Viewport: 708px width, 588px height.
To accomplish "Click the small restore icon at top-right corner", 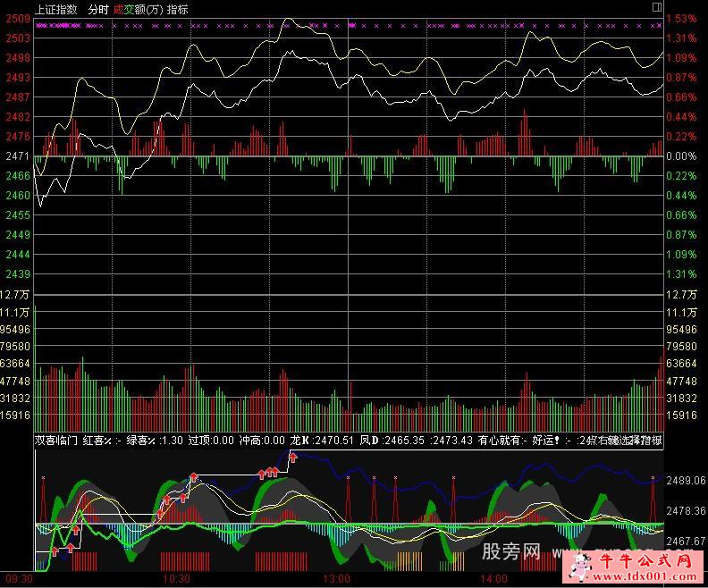I will [x=657, y=7].
